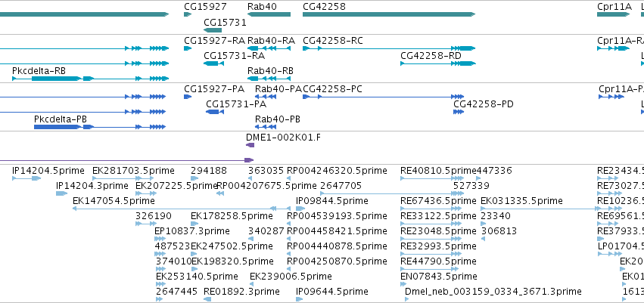Screen dimensions: 644x303
Task: Open the RE01892.3prime EST label
Action: click(x=241, y=292)
